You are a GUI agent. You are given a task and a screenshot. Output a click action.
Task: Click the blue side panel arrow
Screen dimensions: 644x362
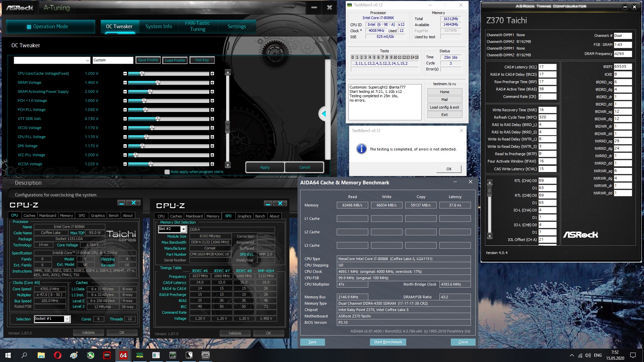(324, 114)
